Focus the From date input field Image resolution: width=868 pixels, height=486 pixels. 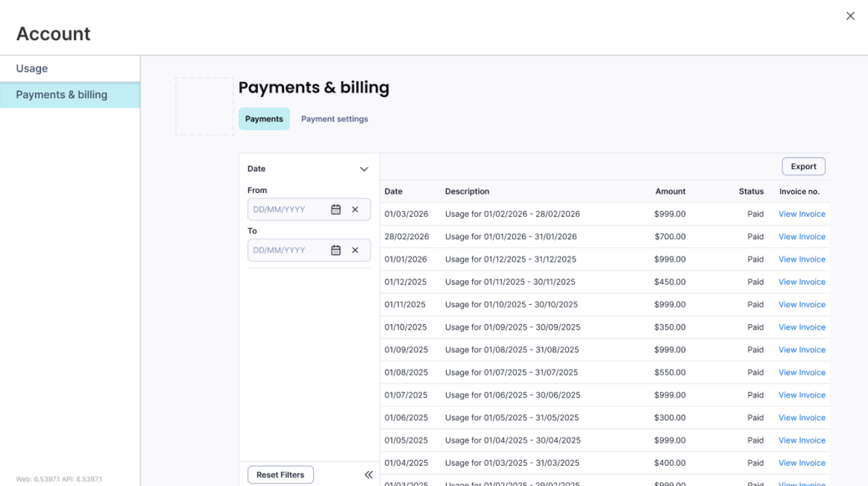pos(309,210)
